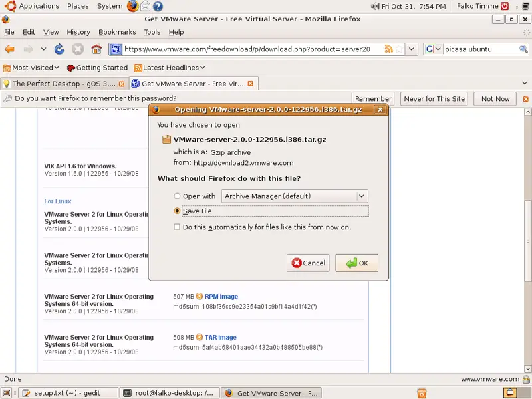Click the search magnifier icon

[523, 49]
